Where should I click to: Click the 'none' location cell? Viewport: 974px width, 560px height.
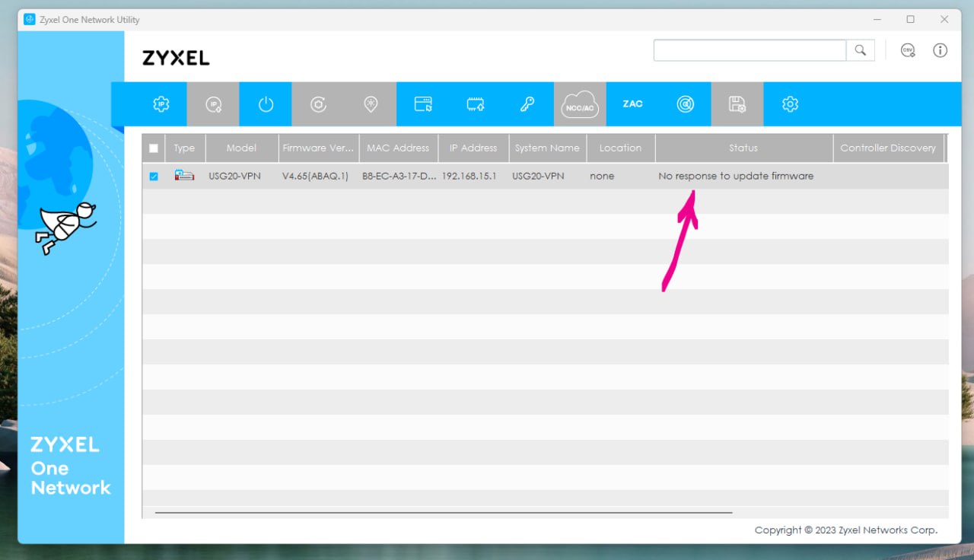point(602,176)
